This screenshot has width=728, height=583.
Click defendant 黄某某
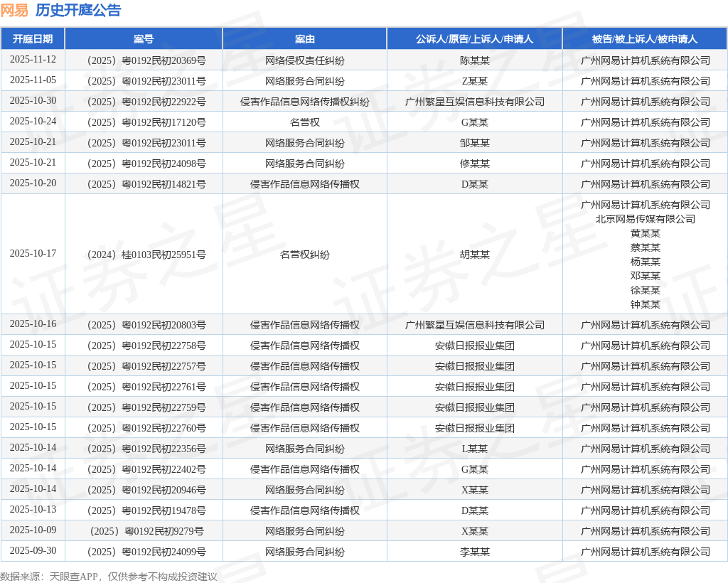646,233
